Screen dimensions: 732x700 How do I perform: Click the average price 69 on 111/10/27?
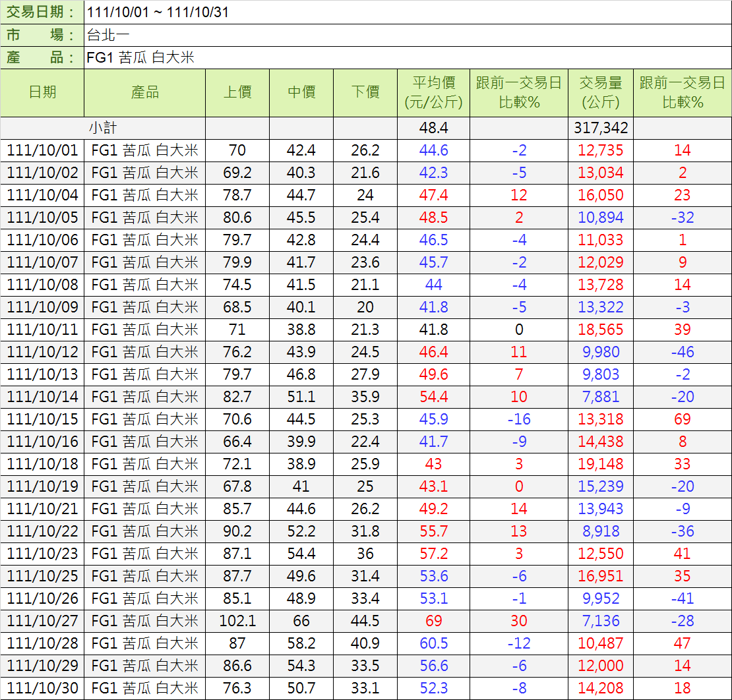tap(433, 621)
